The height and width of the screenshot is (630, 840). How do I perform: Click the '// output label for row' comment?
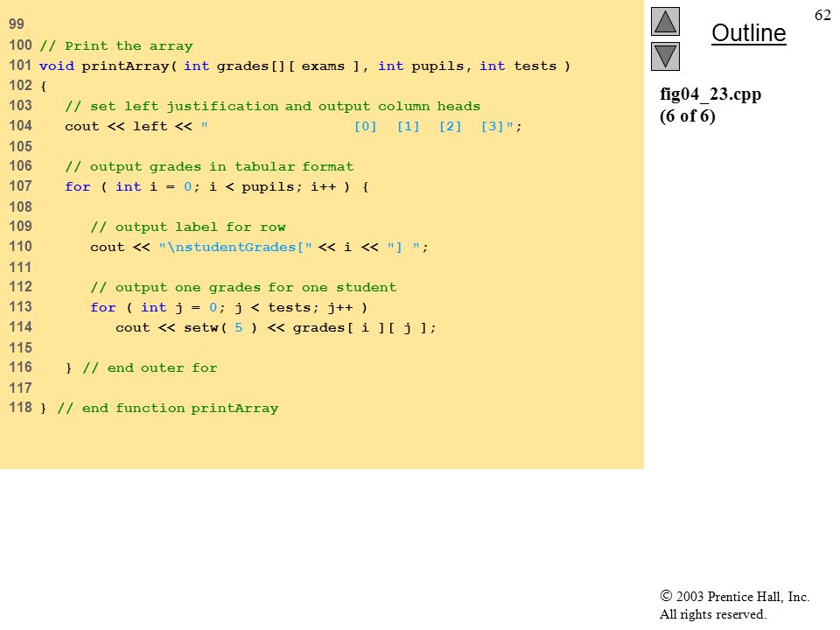coord(187,227)
